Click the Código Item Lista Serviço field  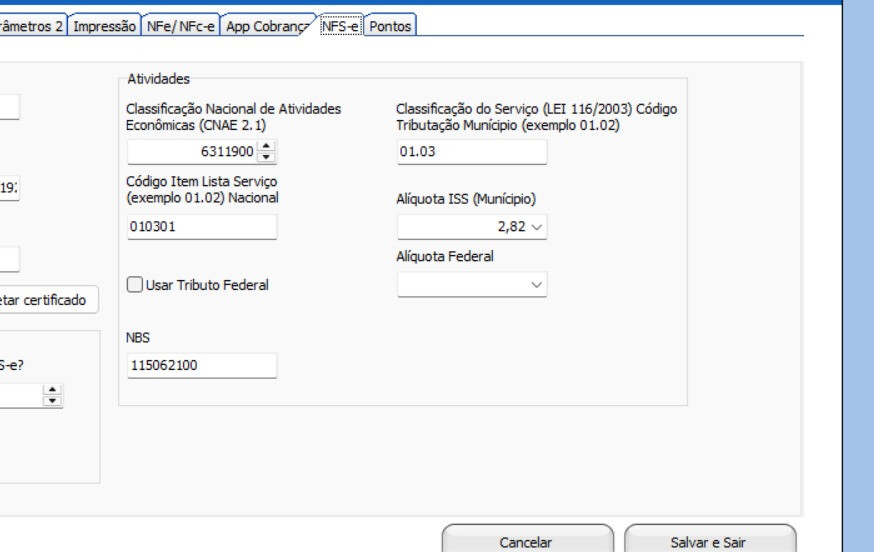click(202, 228)
